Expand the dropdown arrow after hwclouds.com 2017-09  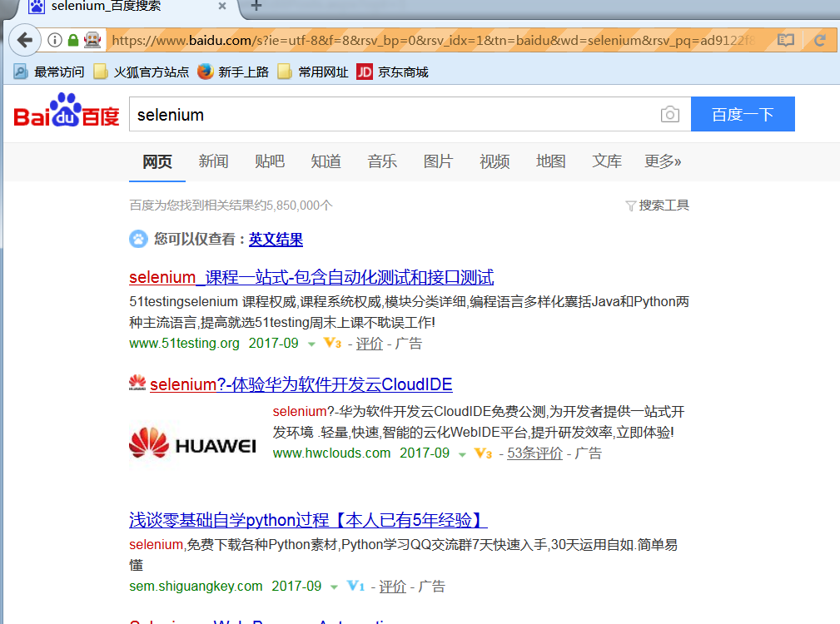(x=462, y=454)
